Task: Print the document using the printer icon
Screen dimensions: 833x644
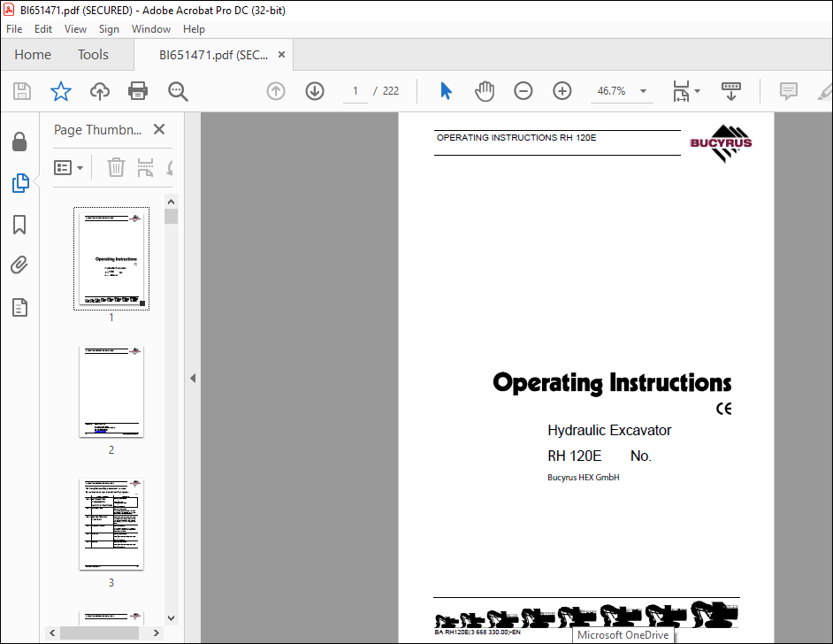Action: point(138,91)
